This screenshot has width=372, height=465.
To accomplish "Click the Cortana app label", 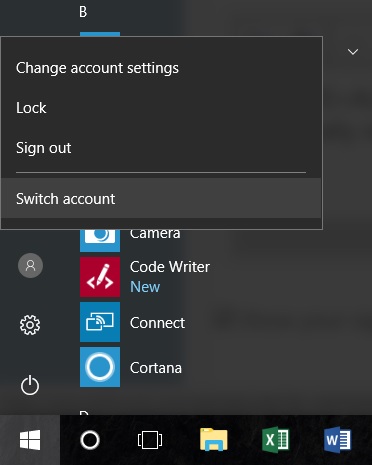I will click(156, 368).
